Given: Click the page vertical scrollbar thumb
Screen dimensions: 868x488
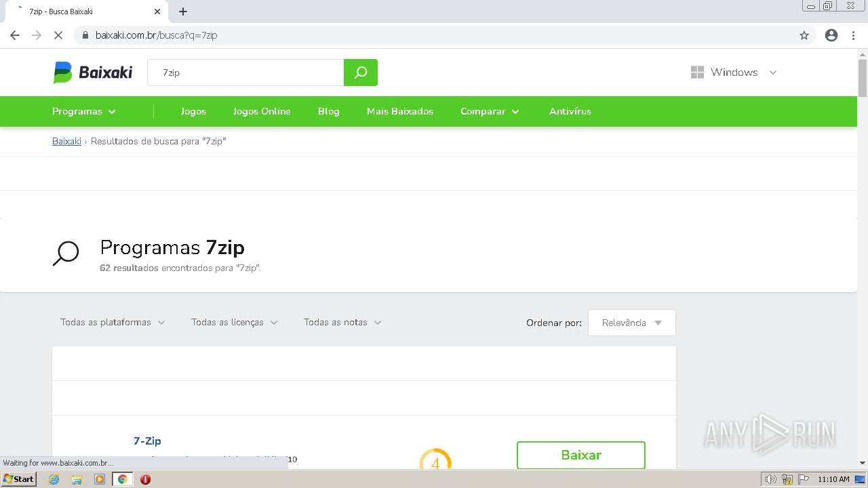Looking at the screenshot, I should (863, 79).
